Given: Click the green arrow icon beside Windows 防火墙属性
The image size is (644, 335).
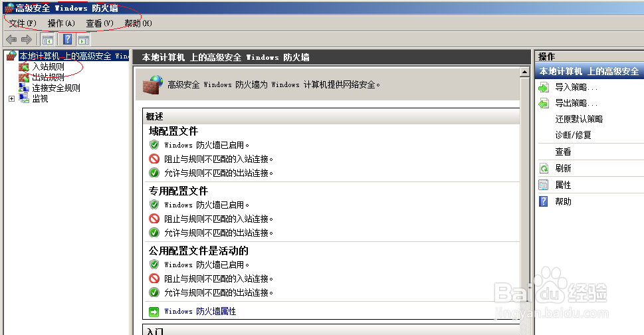Looking at the screenshot, I should (154, 312).
